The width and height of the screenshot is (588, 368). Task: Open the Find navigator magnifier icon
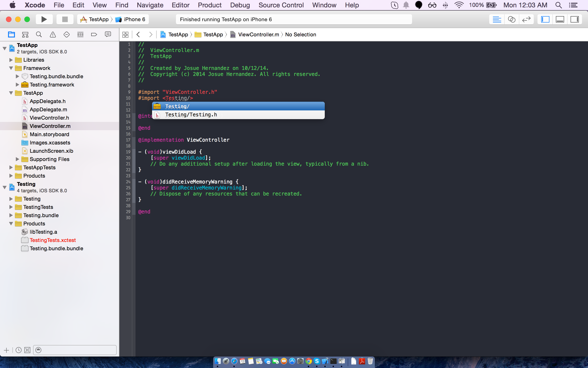tap(39, 34)
